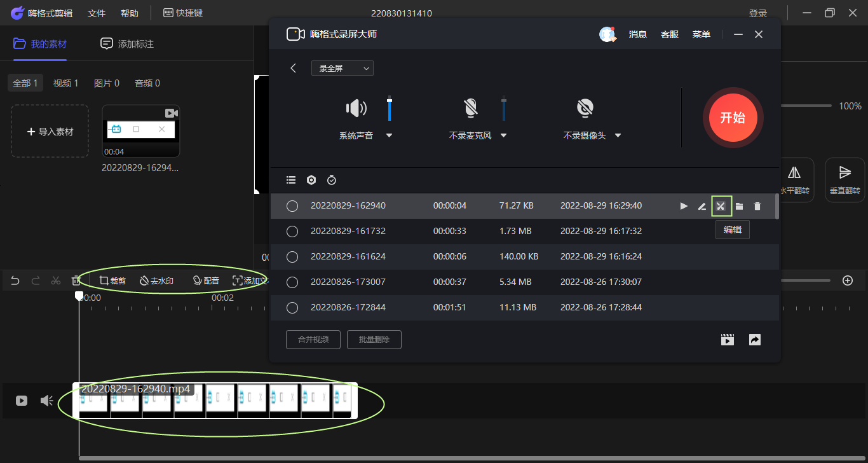Filter materials by 视频 1
Viewport: 868px width, 463px height.
point(66,83)
